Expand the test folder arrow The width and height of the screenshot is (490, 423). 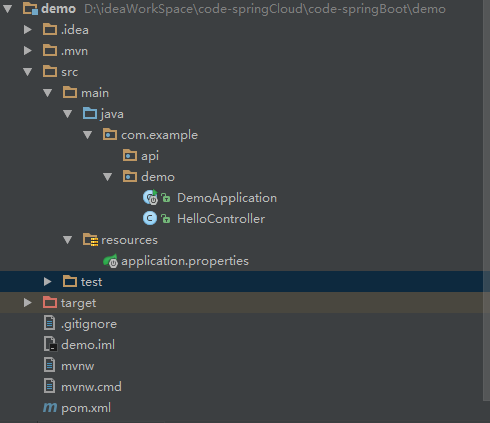[48, 282]
